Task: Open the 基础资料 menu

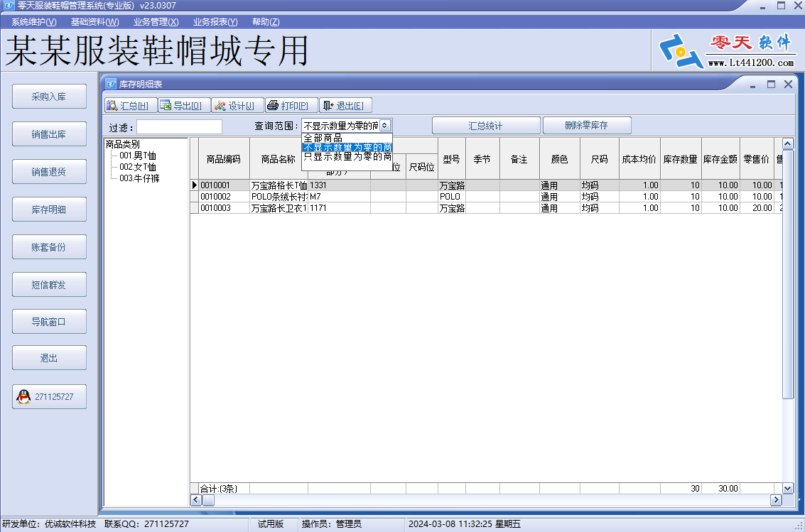Action: pos(95,22)
